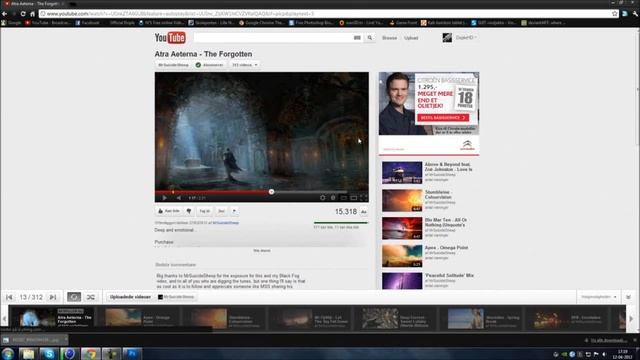Reload the page with the refresh icon
Image resolution: width=640 pixels, height=360 pixels.
(23, 13)
